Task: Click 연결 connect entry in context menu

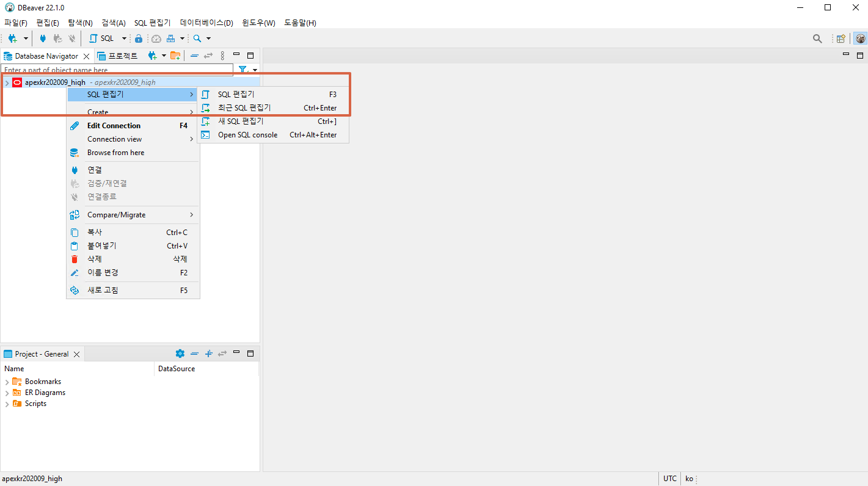Action: click(x=133, y=170)
